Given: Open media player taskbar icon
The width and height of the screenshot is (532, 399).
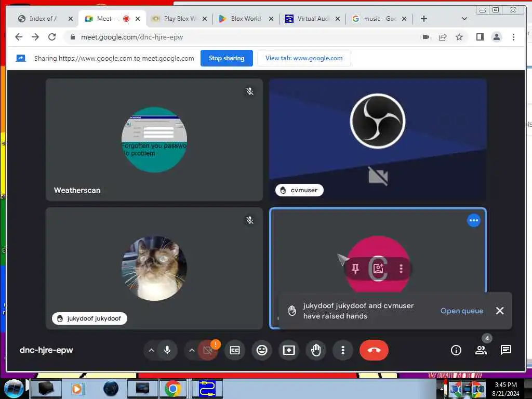Looking at the screenshot, I should click(x=77, y=389).
